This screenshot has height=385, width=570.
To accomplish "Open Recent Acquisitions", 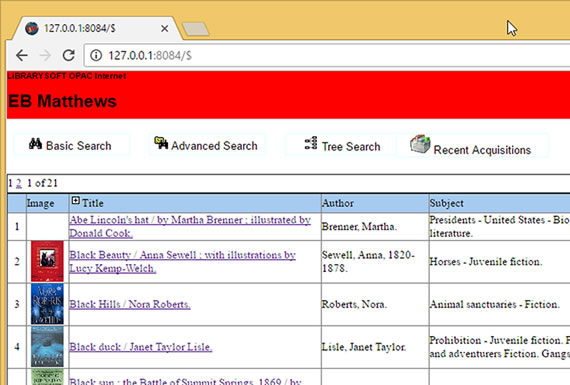I will point(472,146).
